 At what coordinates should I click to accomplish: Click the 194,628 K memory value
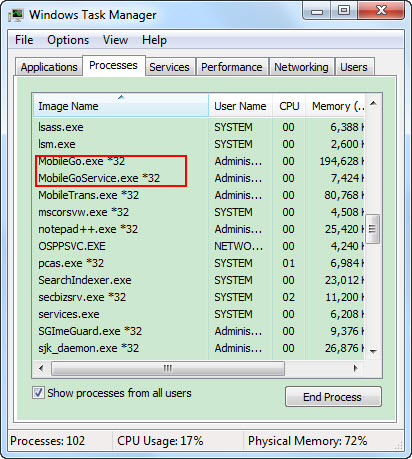[342, 161]
